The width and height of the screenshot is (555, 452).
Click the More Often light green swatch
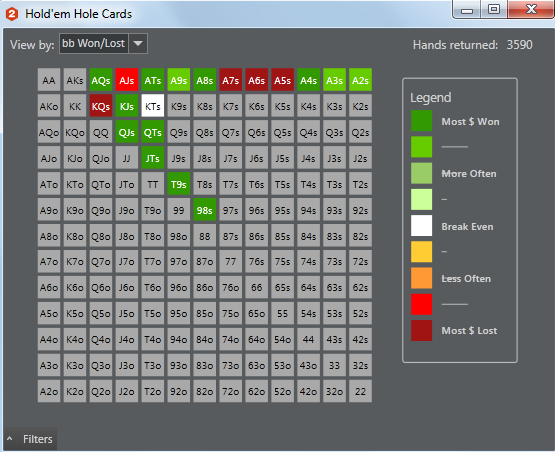click(422, 173)
